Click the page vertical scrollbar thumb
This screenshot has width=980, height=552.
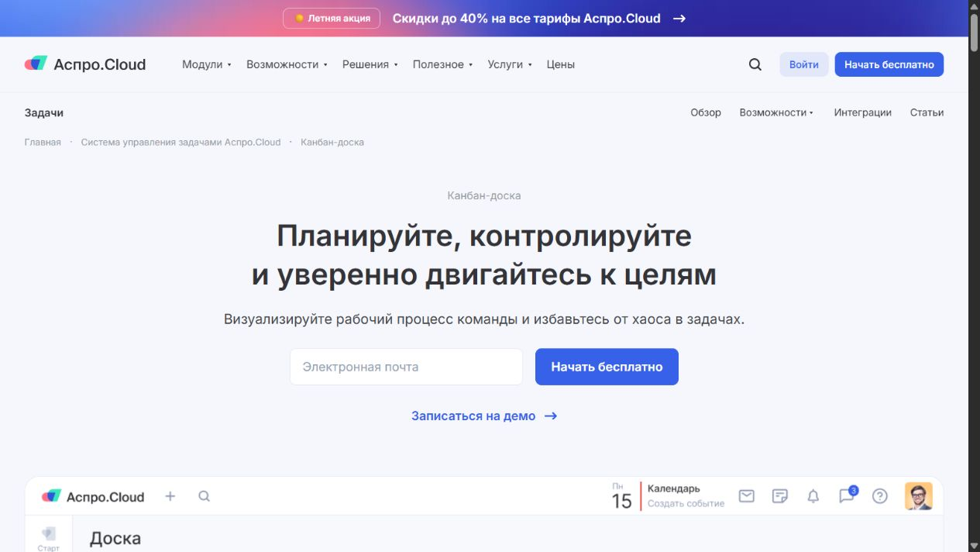[x=974, y=33]
